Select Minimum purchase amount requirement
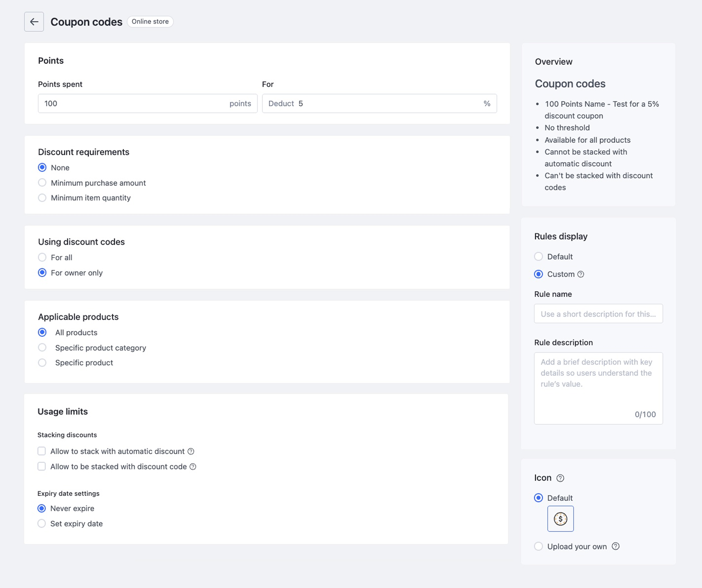 [42, 183]
